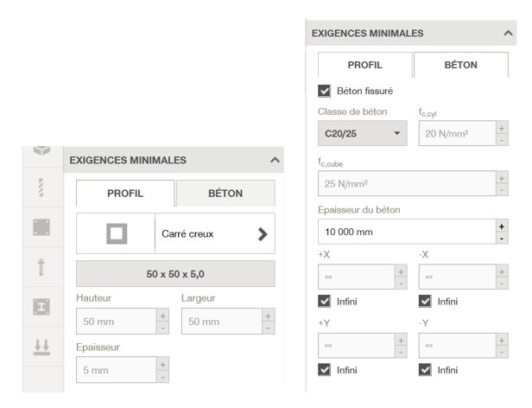Collapse the right Exigences Minimales panel
532x408 pixels.
tap(508, 33)
